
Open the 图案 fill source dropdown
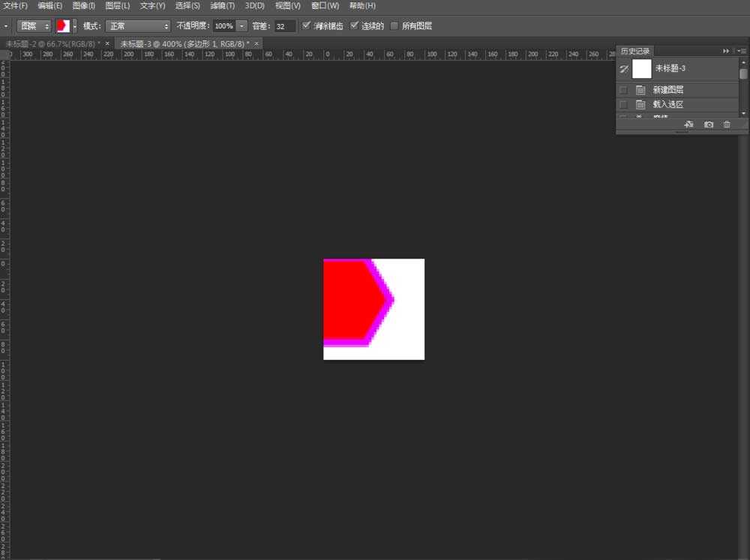click(34, 25)
